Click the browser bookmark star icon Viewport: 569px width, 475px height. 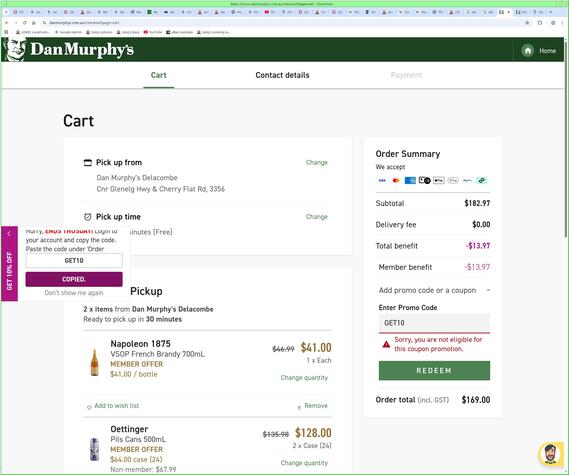click(527, 22)
